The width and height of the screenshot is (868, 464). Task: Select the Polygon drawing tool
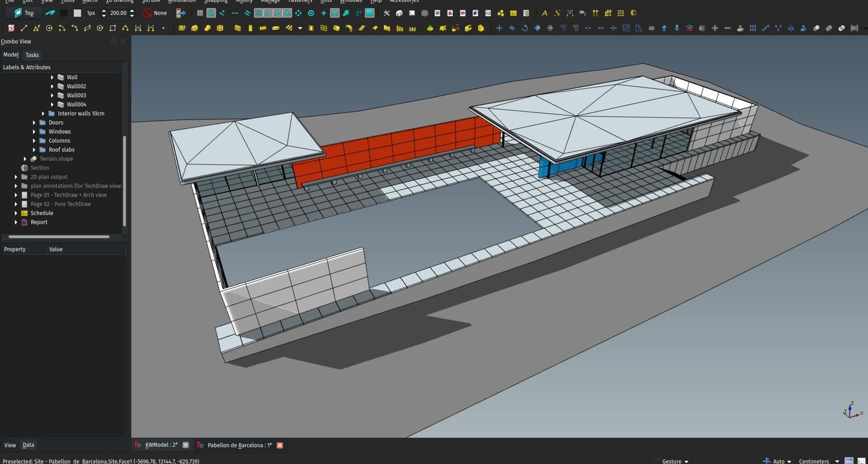[100, 28]
